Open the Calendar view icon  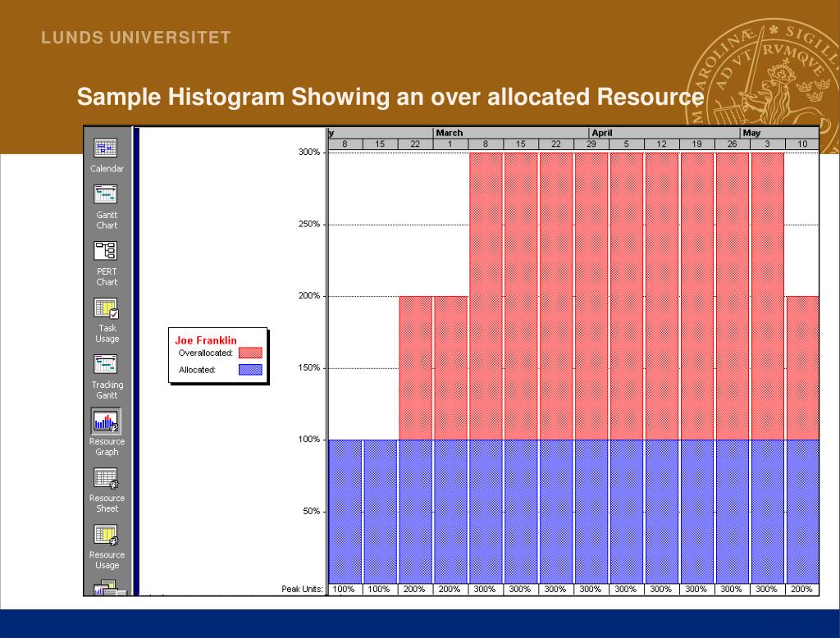106,148
